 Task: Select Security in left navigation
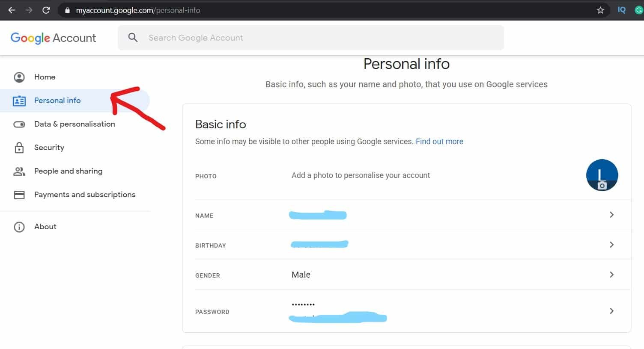(x=49, y=148)
